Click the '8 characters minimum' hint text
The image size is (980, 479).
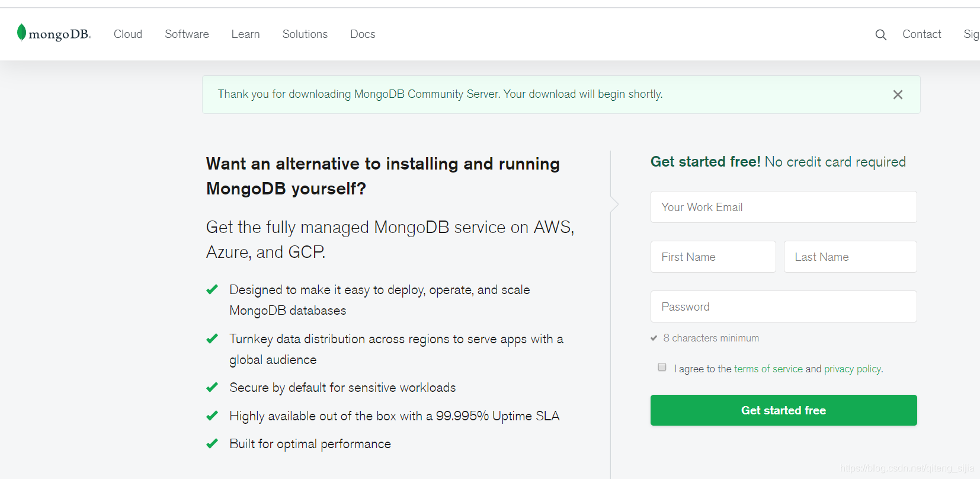[711, 338]
